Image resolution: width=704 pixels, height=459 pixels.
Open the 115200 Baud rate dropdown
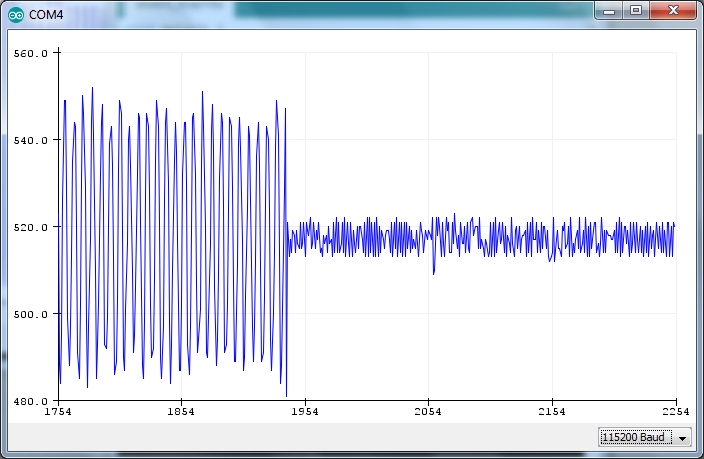coord(635,437)
